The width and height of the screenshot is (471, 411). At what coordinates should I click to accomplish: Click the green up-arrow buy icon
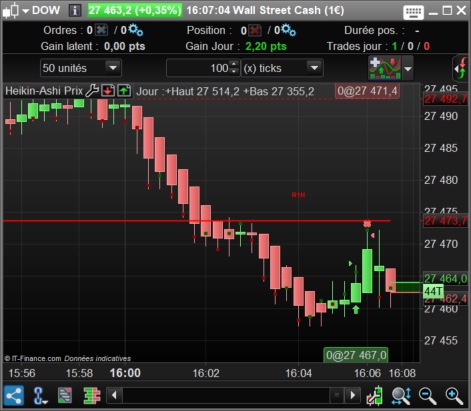pos(124,90)
